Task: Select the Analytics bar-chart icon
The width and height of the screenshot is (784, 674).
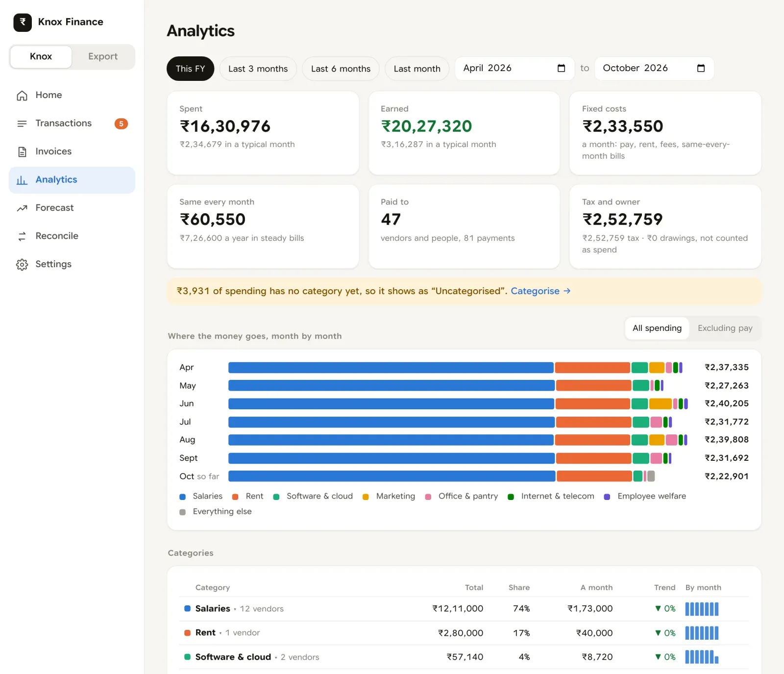Action: [x=22, y=180]
